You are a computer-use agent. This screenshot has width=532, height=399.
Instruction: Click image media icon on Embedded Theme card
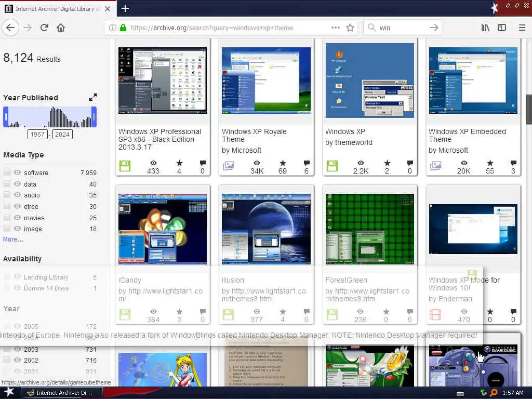coord(435,166)
